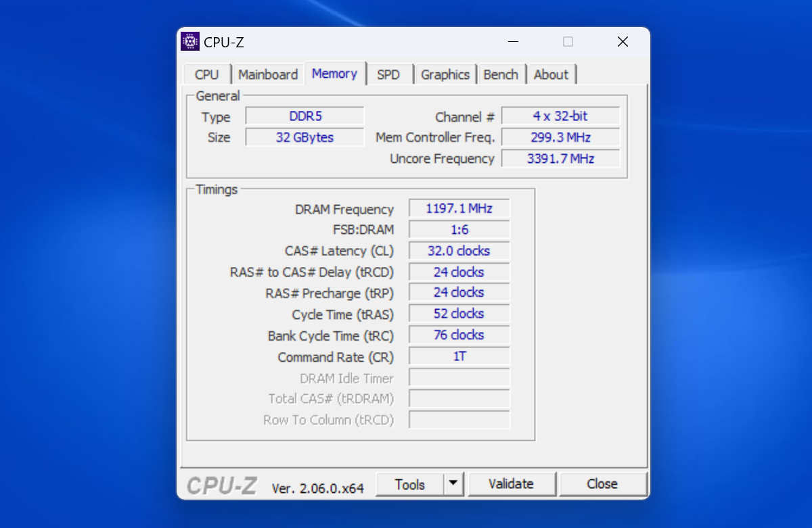Image resolution: width=812 pixels, height=528 pixels.
Task: Click the empty Row To Column field
Action: [459, 420]
